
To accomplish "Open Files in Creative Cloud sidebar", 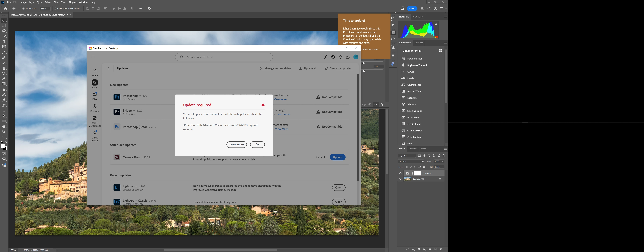I will (94, 96).
